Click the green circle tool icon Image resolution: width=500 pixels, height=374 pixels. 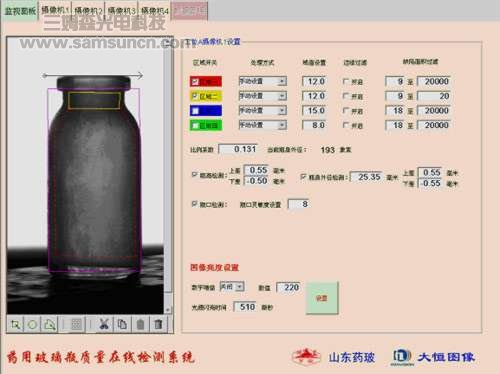[32, 324]
